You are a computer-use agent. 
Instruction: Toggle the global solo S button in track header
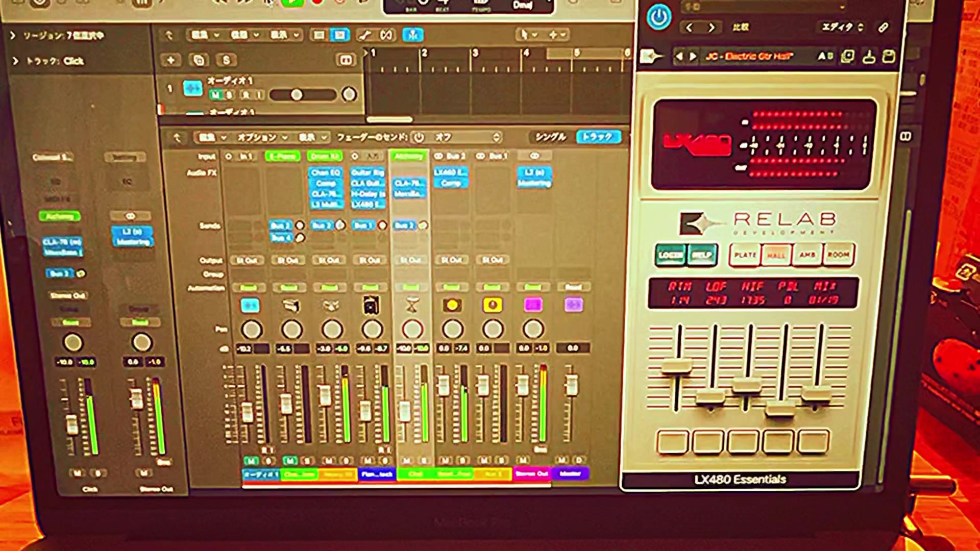pyautogui.click(x=226, y=60)
